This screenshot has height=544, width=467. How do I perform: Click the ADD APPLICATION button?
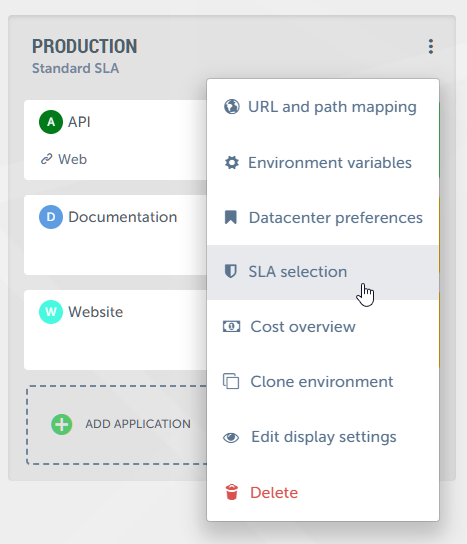click(117, 425)
